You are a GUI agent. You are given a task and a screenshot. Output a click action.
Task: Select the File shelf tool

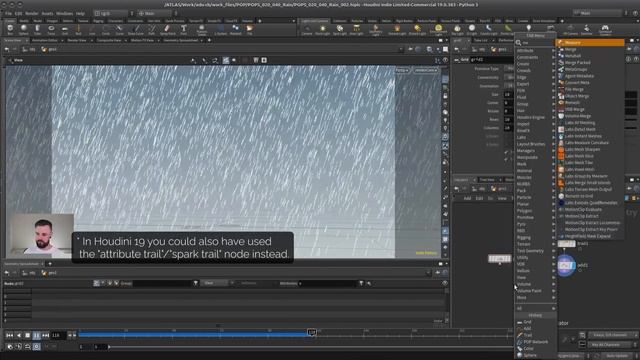(249, 29)
